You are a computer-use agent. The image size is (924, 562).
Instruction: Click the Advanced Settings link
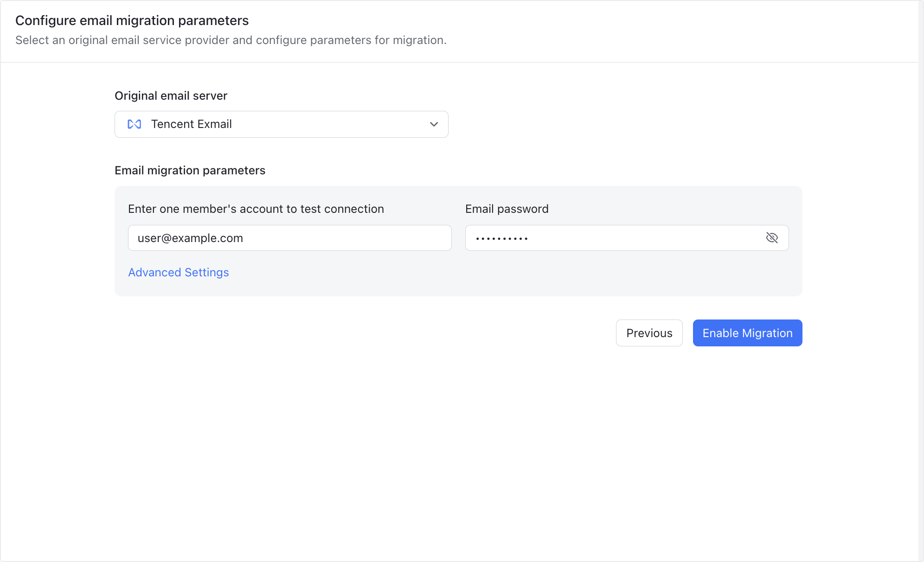179,273
